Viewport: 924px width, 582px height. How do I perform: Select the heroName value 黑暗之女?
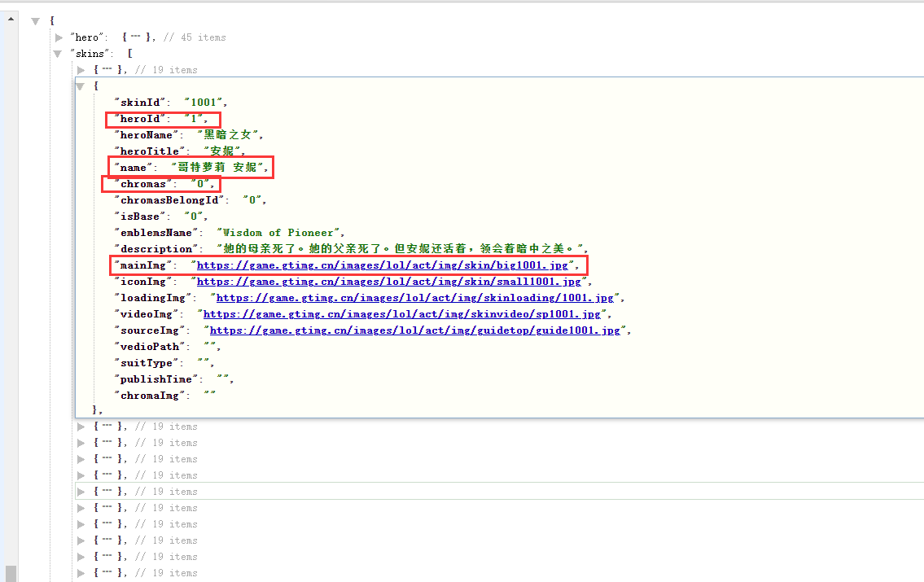227,135
